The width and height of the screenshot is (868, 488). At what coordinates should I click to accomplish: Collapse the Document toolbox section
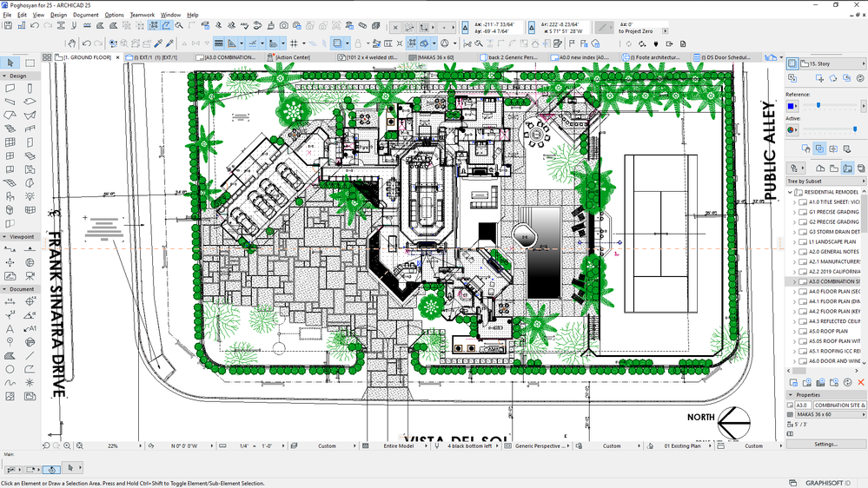(x=4, y=289)
